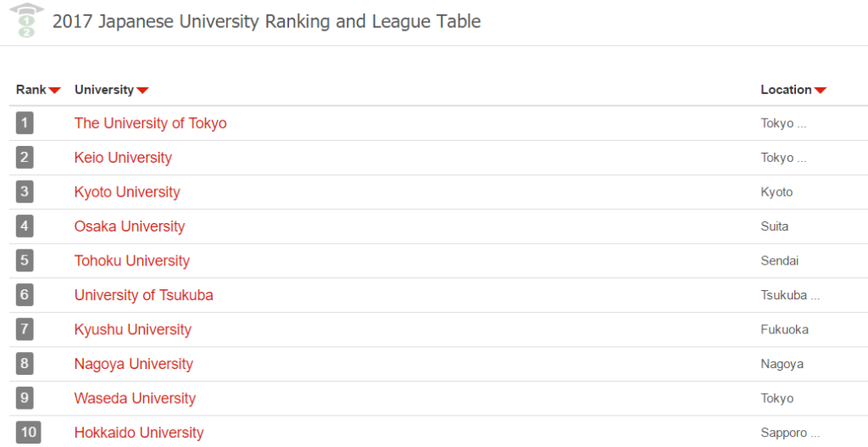Sort by University using the red arrow
868x447 pixels.
click(x=142, y=90)
